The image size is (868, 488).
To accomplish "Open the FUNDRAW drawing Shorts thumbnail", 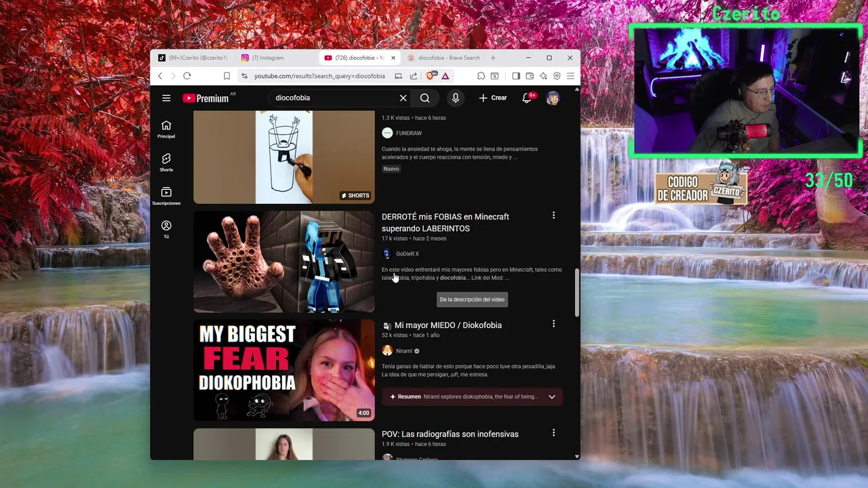I will click(284, 157).
